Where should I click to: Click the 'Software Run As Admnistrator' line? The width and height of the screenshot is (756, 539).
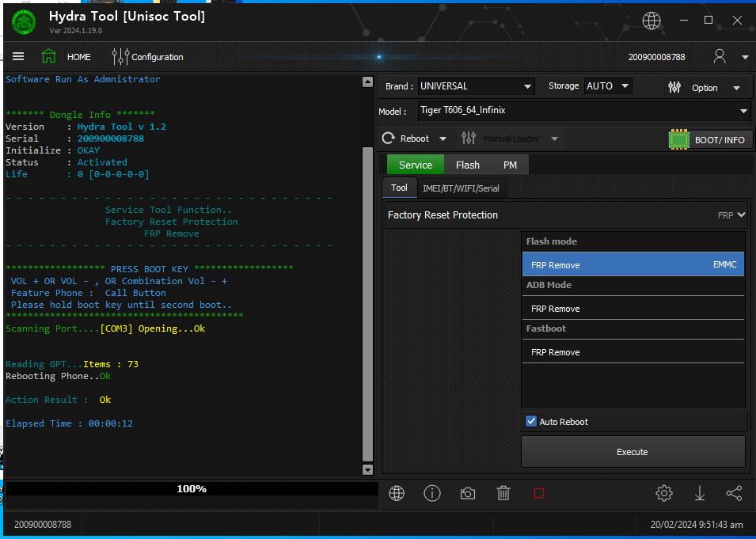pos(83,79)
